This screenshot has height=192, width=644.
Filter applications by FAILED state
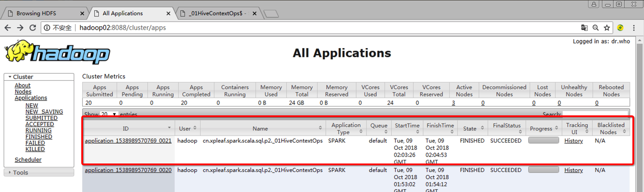point(35,143)
